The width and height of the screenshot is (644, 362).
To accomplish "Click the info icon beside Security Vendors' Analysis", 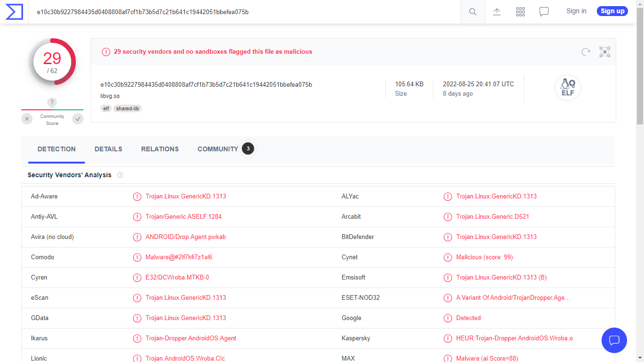I will (x=120, y=175).
